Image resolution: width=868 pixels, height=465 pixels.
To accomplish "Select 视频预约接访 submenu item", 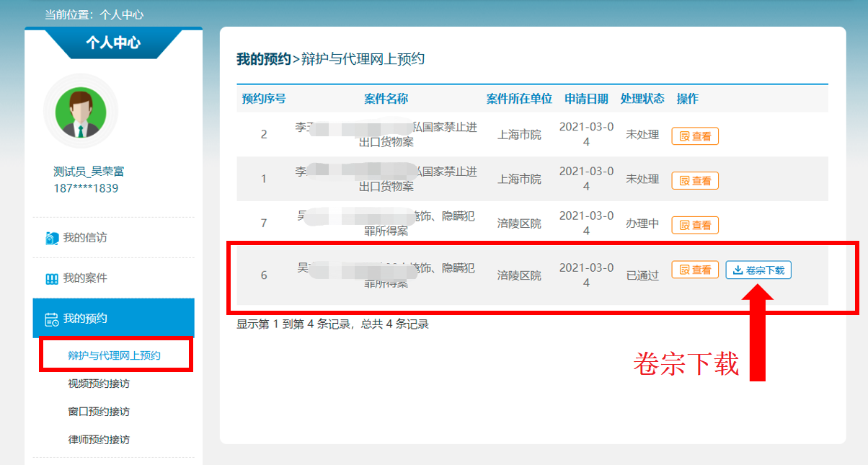I will (x=98, y=384).
